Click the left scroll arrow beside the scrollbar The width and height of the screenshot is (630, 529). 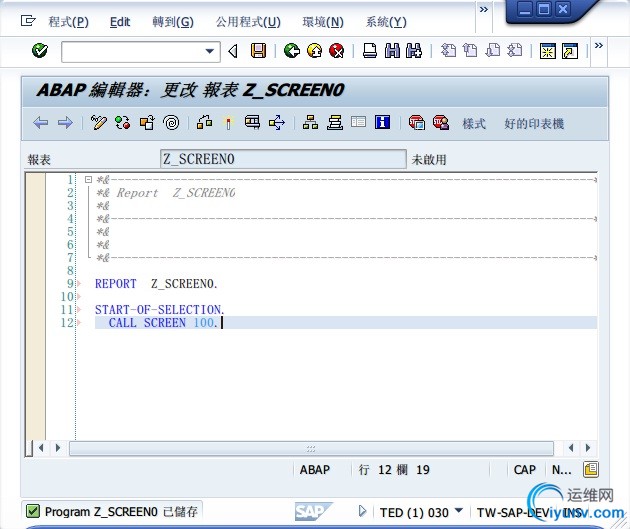coord(41,447)
